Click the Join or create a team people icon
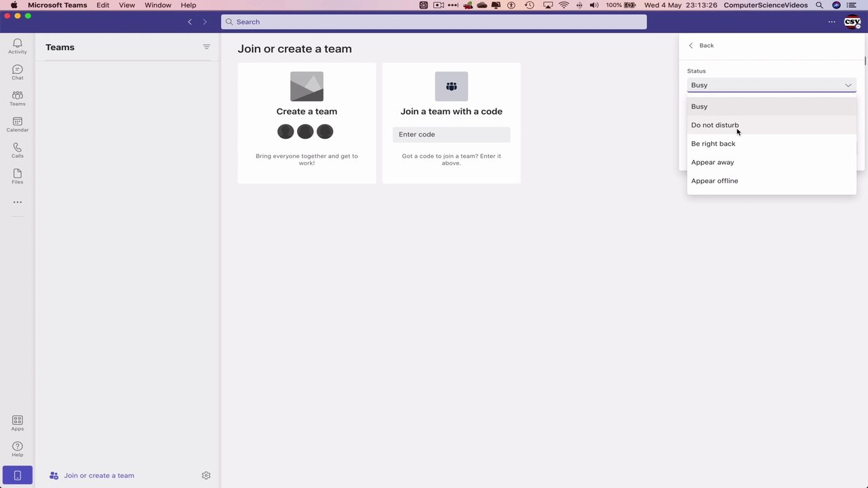This screenshot has height=488, width=868. click(54, 476)
